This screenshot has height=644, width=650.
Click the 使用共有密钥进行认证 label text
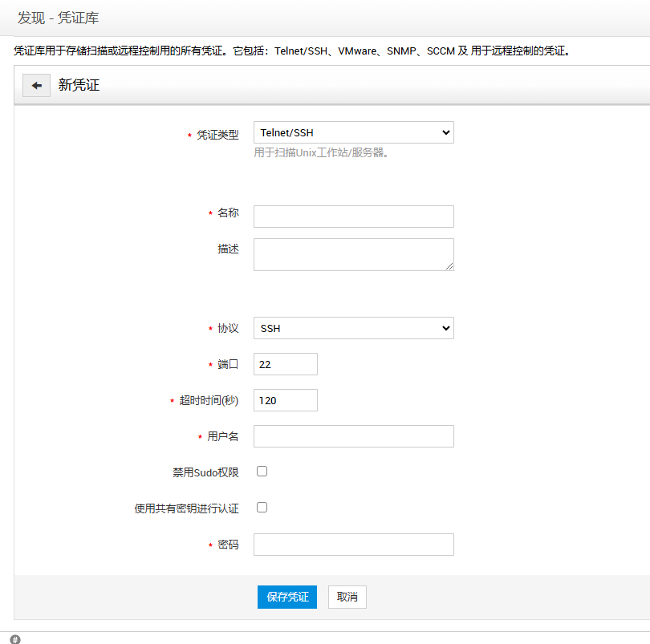(186, 508)
